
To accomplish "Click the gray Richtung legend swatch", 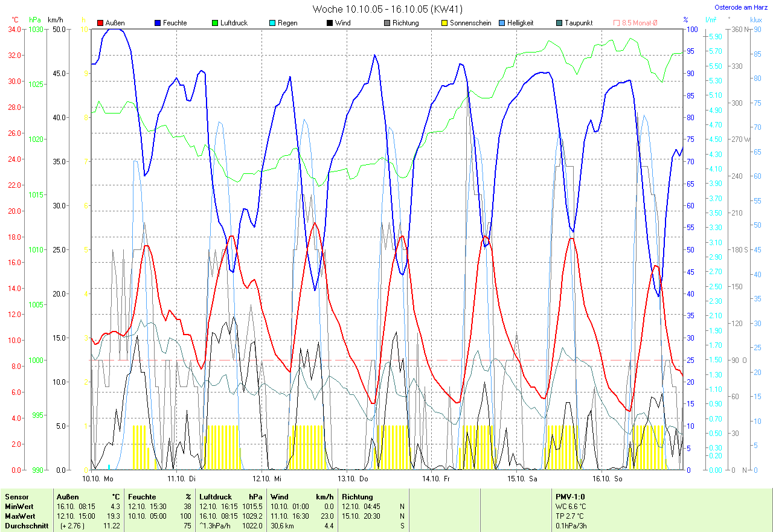I will [x=387, y=23].
